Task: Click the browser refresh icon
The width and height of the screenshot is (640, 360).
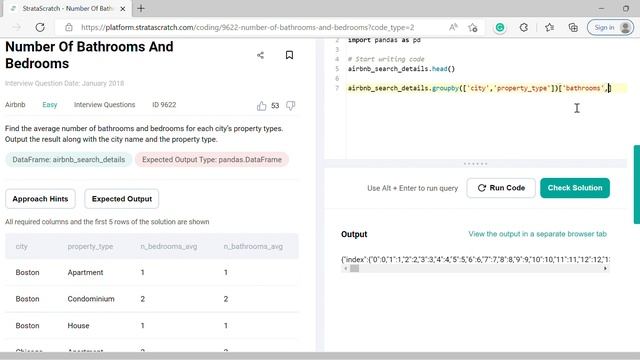Action: (40, 27)
